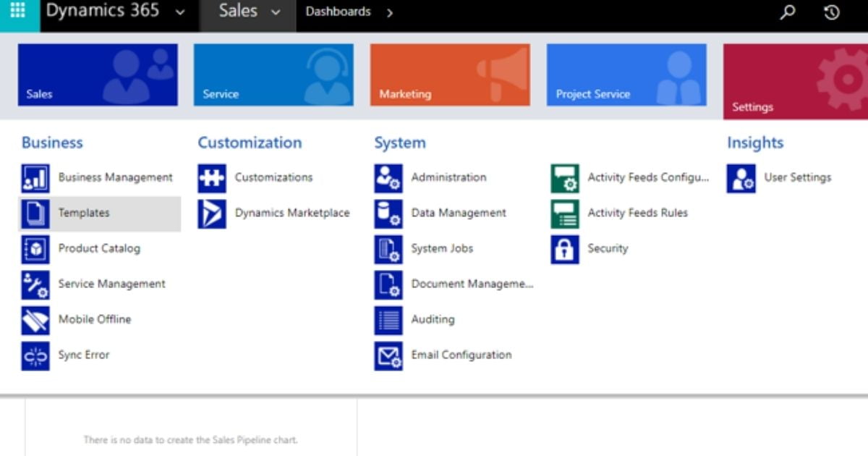Click the Product Catalog icon
This screenshot has width=868, height=456.
35,249
